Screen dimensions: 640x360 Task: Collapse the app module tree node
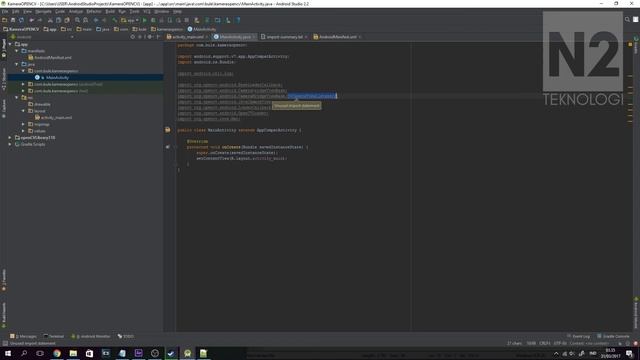[10, 44]
